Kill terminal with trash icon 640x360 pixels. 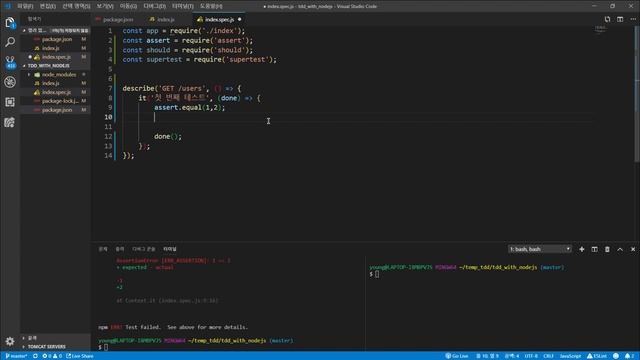pyautogui.click(x=607, y=249)
